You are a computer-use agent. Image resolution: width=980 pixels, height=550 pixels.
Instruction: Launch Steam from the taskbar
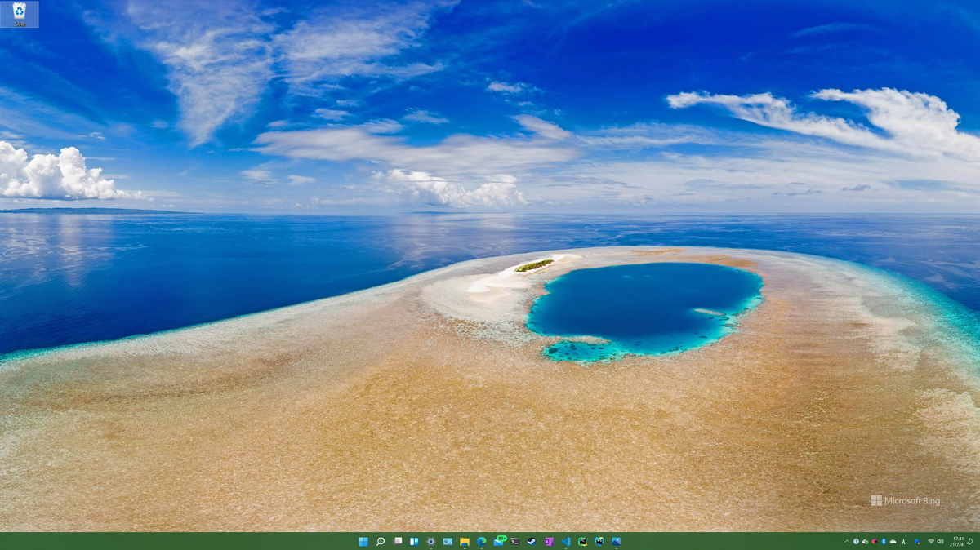pyautogui.click(x=532, y=541)
